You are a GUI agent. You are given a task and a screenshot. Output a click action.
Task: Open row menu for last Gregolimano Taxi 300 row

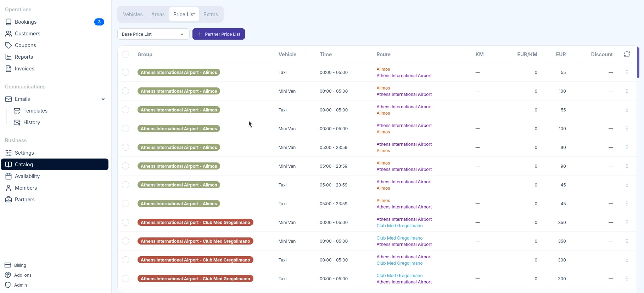(x=627, y=278)
